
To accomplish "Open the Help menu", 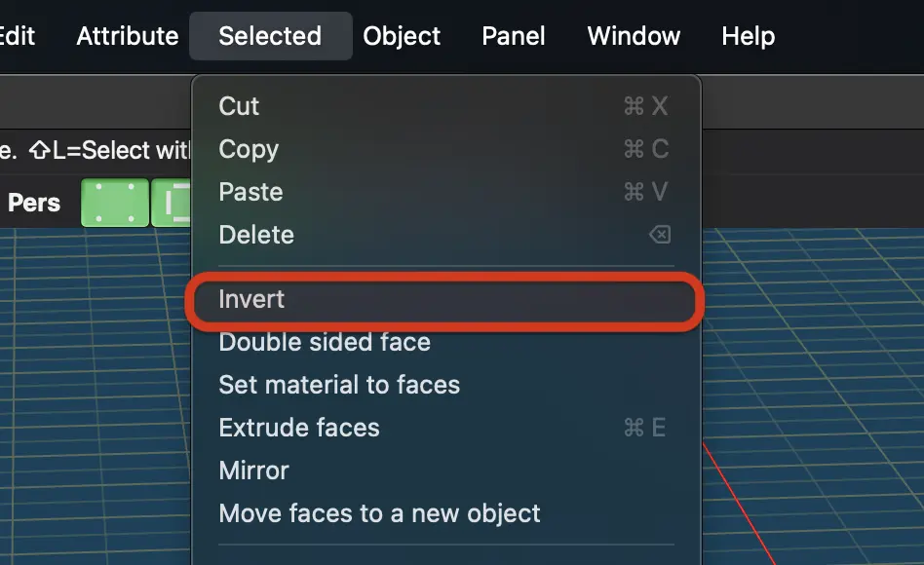I will (x=748, y=36).
